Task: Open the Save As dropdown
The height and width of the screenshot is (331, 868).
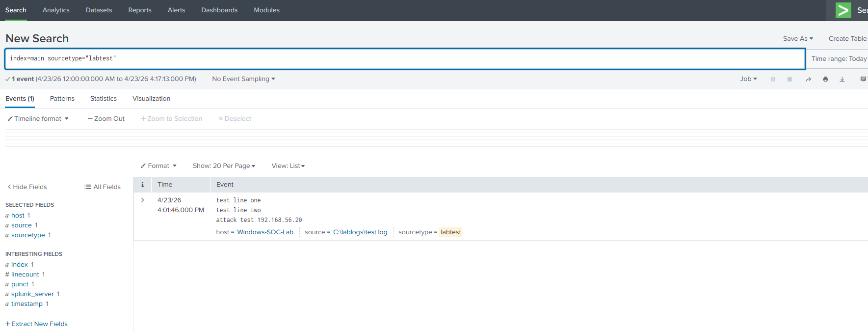Action: click(798, 39)
